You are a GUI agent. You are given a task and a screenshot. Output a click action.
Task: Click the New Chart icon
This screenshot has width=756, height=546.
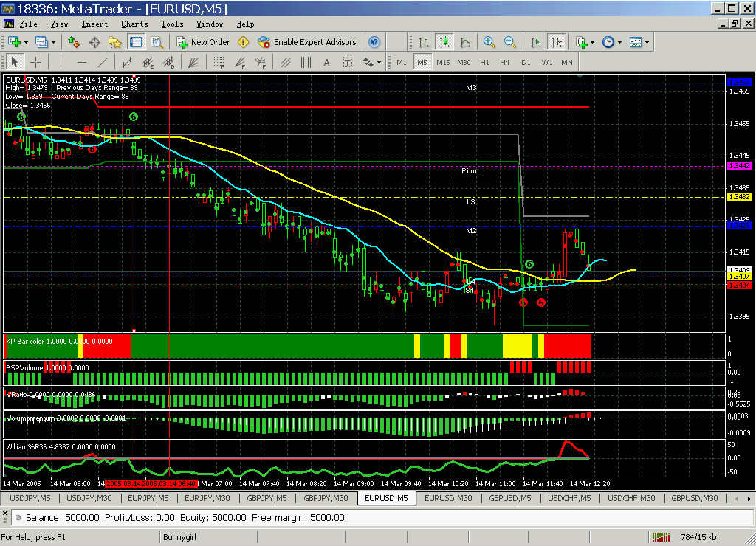point(14,42)
